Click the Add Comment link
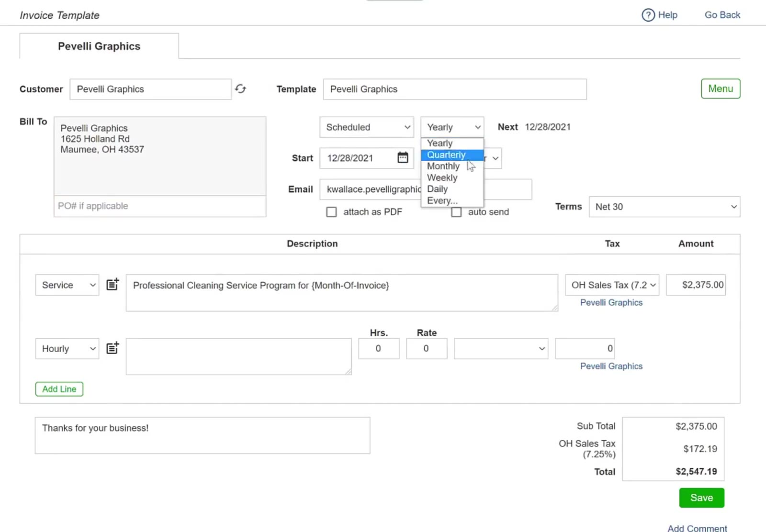Screen dimensions: 766x532 click(x=697, y=528)
